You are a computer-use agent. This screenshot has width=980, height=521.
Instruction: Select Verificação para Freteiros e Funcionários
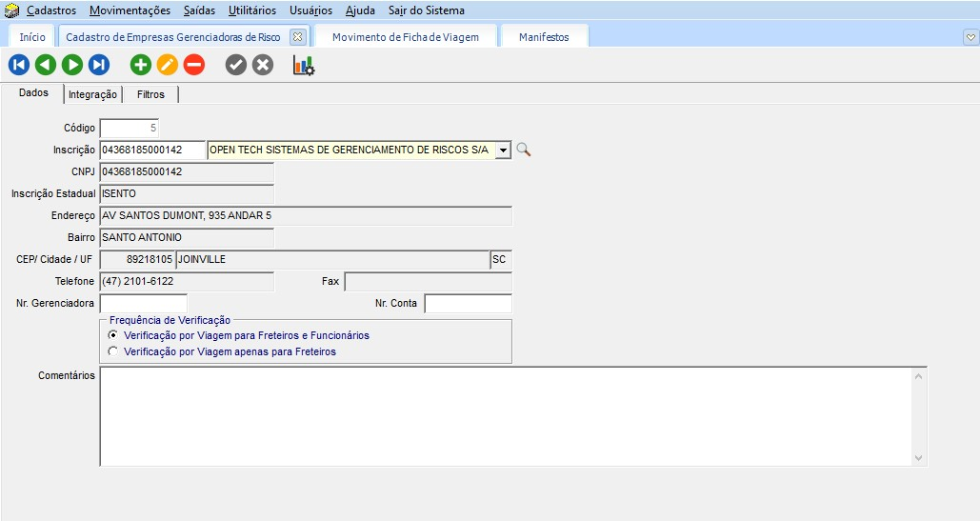pos(113,335)
